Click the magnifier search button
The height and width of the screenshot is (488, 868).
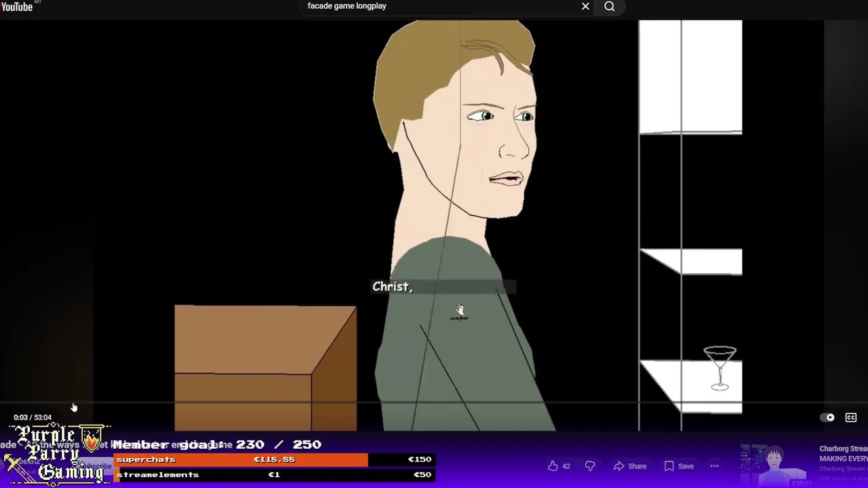pos(610,6)
